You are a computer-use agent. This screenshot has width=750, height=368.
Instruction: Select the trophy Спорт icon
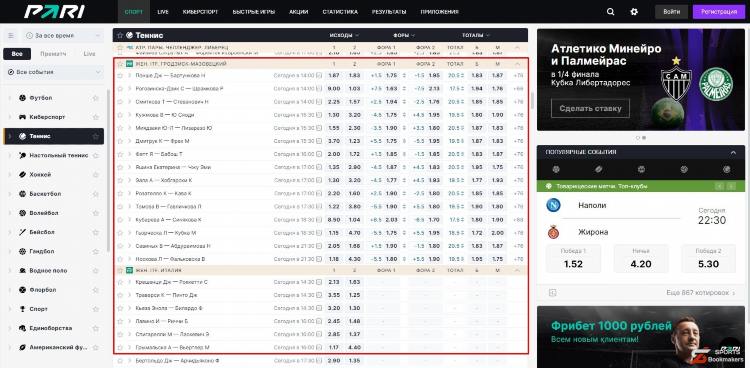(x=22, y=309)
